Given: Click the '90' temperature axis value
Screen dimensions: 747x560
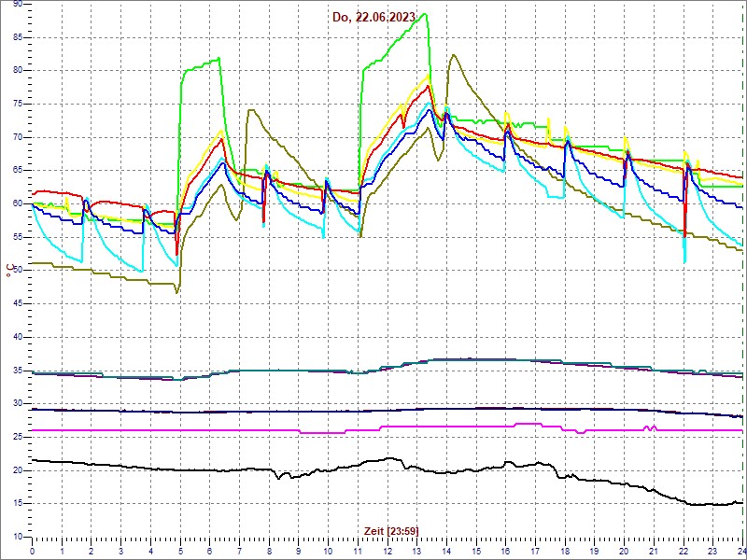Looking at the screenshot, I should 19,4.
